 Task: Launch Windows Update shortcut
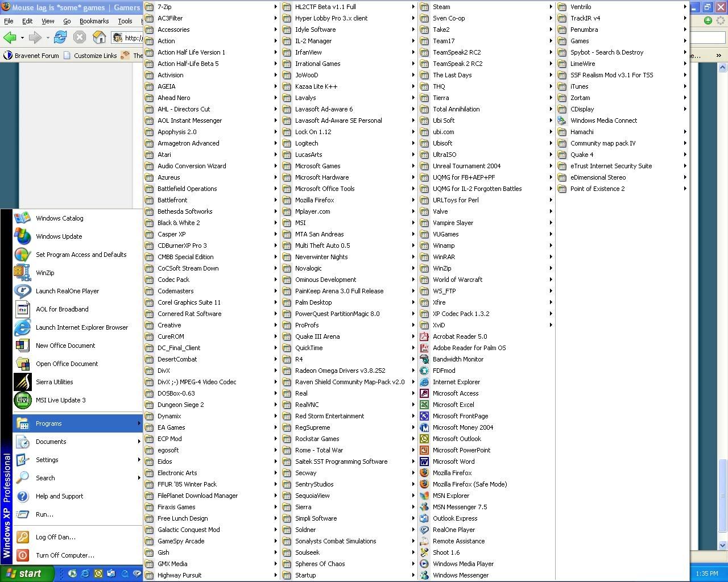[x=77, y=236]
